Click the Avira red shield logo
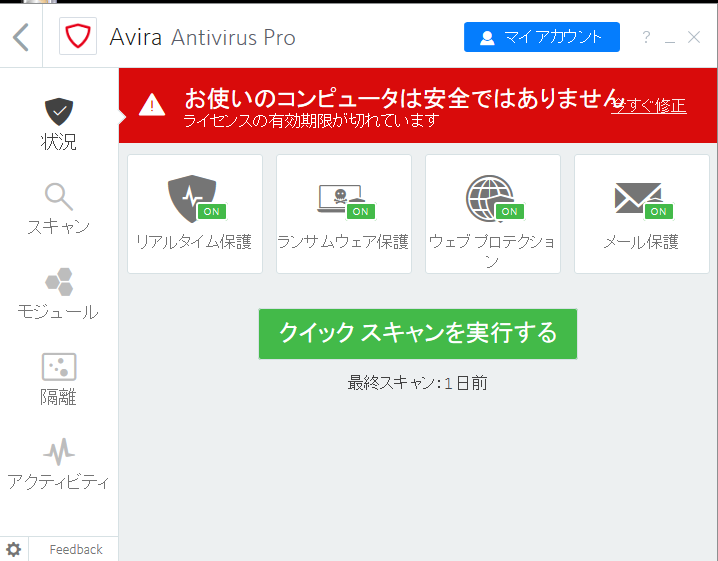Viewport: 718px width, 561px height. [x=78, y=36]
